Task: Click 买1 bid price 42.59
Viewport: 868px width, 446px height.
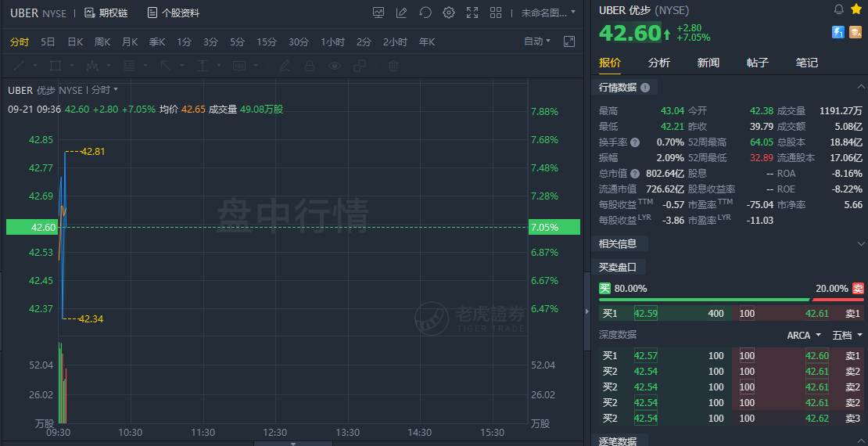Action: 645,314
